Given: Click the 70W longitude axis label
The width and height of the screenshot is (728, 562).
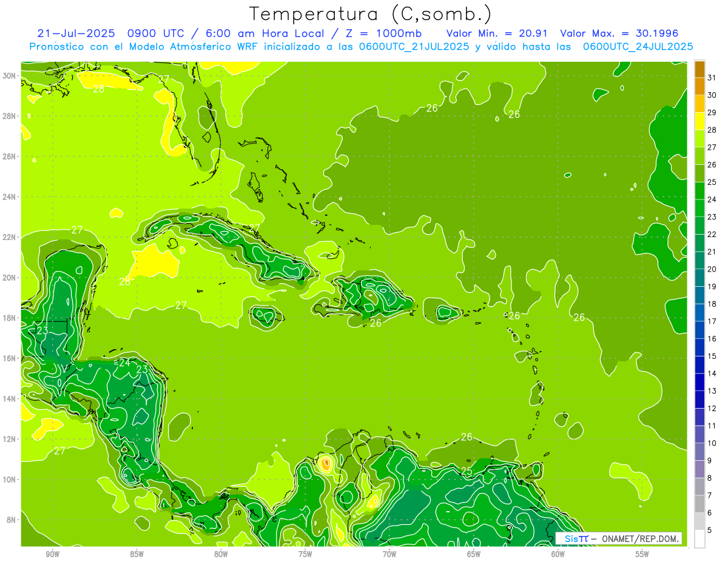Looking at the screenshot, I should tap(389, 554).
